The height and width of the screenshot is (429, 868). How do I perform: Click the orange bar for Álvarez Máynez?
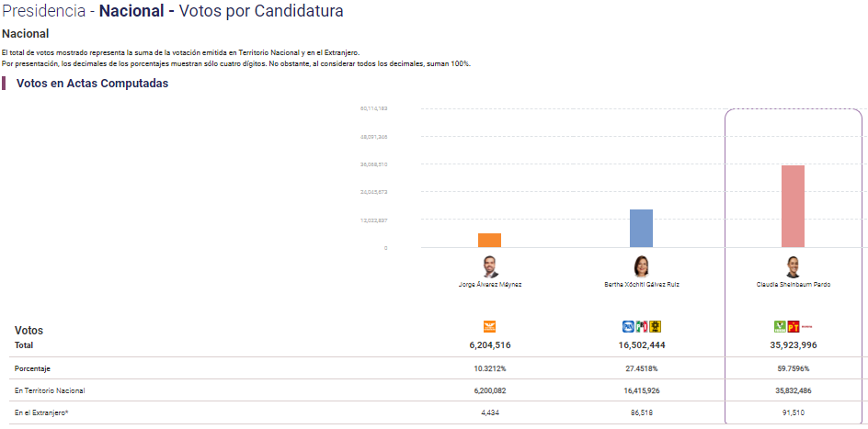pos(490,240)
